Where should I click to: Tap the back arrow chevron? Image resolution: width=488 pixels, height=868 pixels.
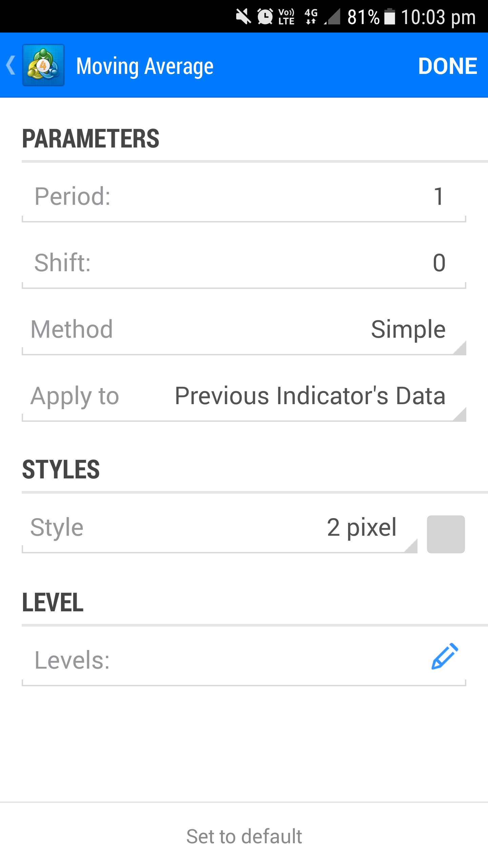pos(11,65)
